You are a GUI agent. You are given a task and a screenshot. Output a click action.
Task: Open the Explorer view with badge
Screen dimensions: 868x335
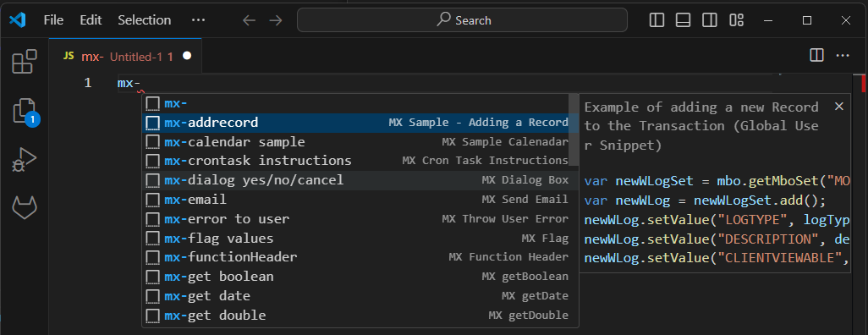tap(25, 112)
